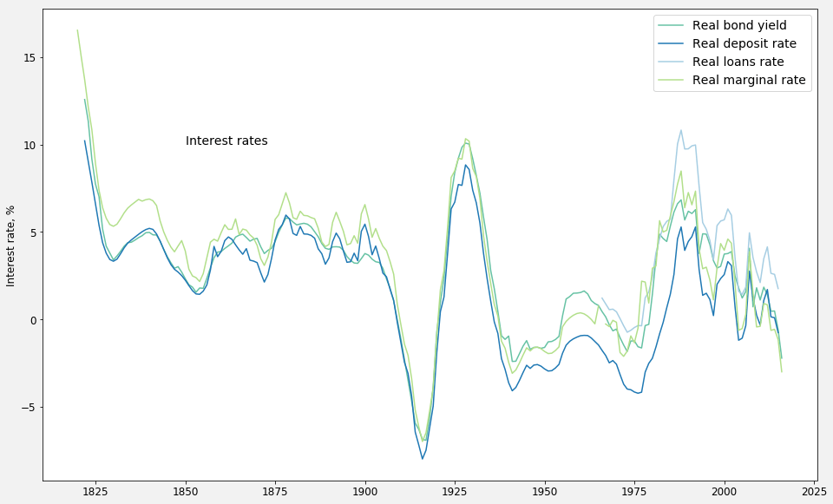This screenshot has width=833, height=504.
Task: Click the Real loans rate legend line swatch
Action: (x=671, y=61)
